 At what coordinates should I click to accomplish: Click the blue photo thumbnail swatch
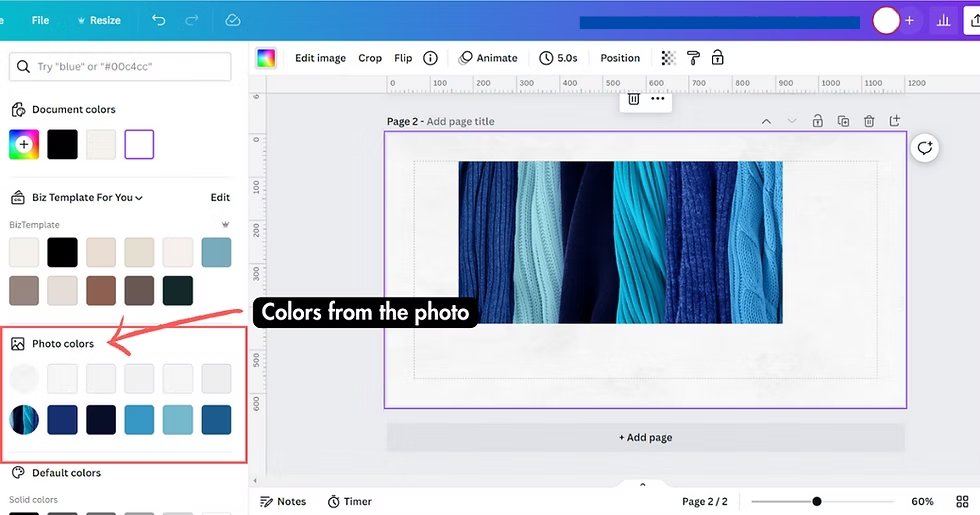tap(24, 419)
